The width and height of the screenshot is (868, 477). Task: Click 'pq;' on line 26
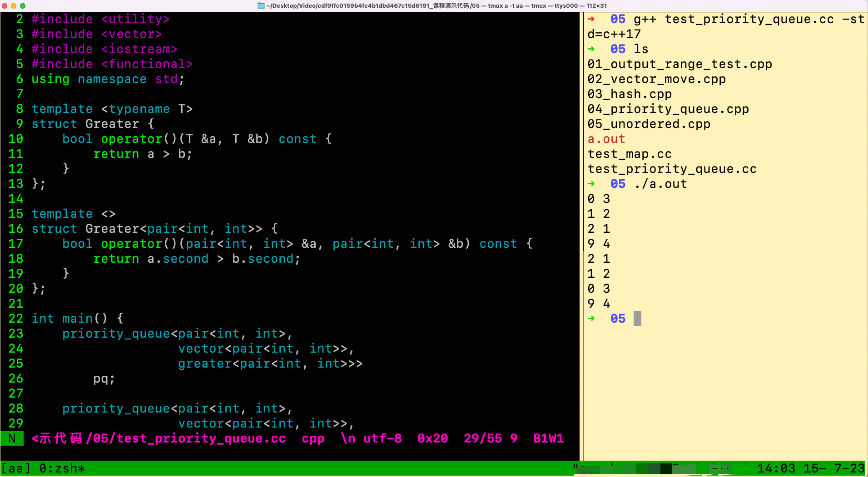tap(104, 379)
